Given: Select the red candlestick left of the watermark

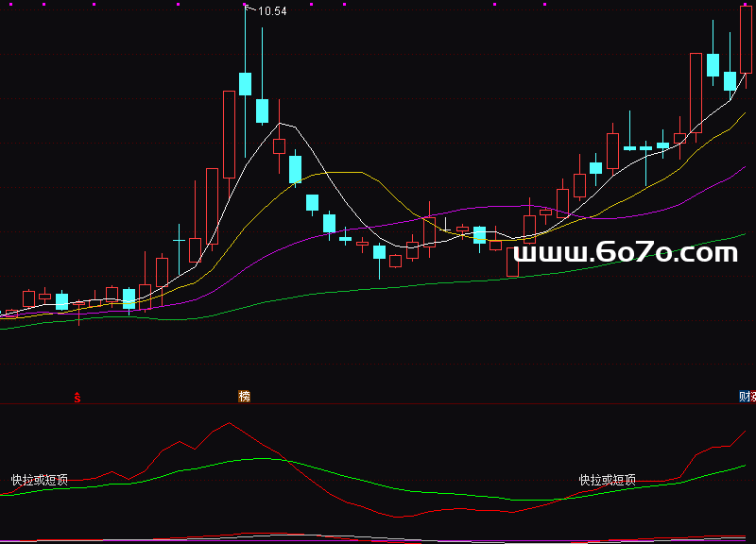Looking at the screenshot, I should [513, 262].
